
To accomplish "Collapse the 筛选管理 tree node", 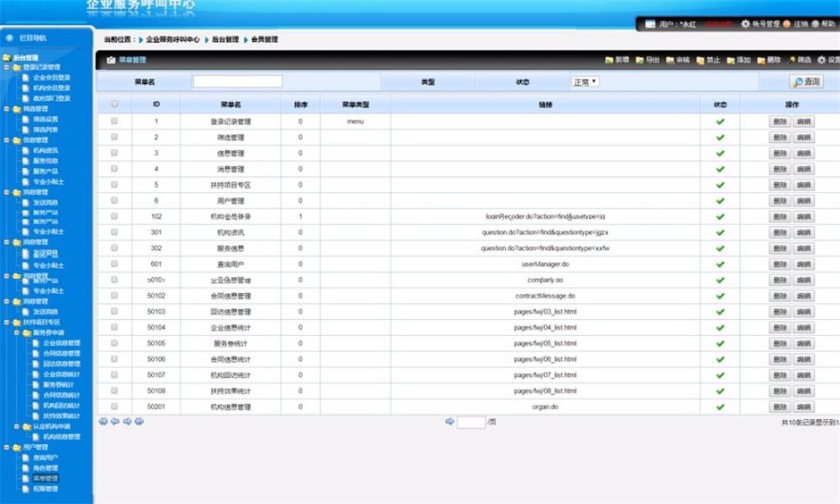I will (7, 108).
